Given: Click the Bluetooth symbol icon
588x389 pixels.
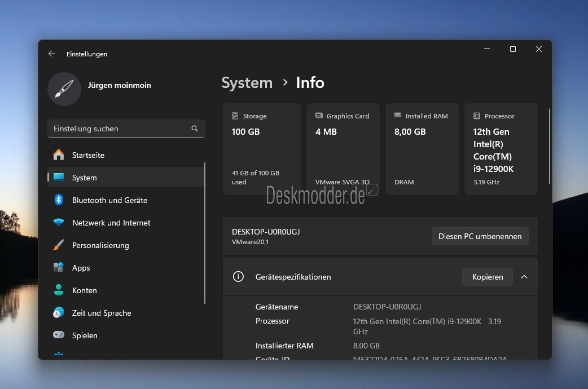Looking at the screenshot, I should pyautogui.click(x=59, y=200).
